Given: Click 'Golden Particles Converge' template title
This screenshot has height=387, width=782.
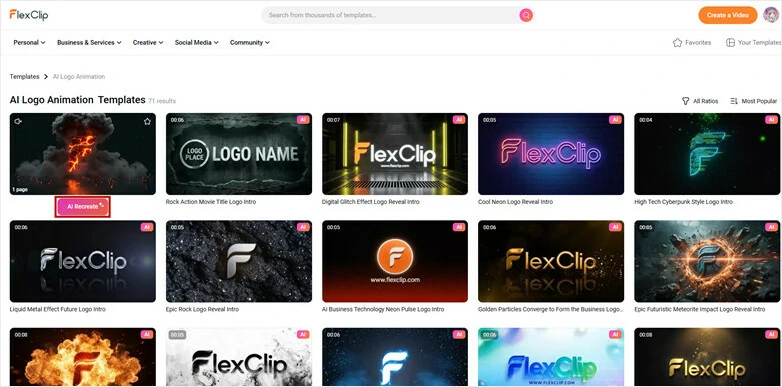Looking at the screenshot, I should point(551,309).
